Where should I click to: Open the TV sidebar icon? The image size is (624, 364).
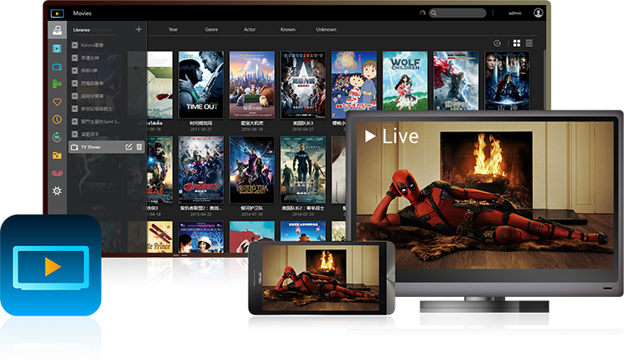57,66
